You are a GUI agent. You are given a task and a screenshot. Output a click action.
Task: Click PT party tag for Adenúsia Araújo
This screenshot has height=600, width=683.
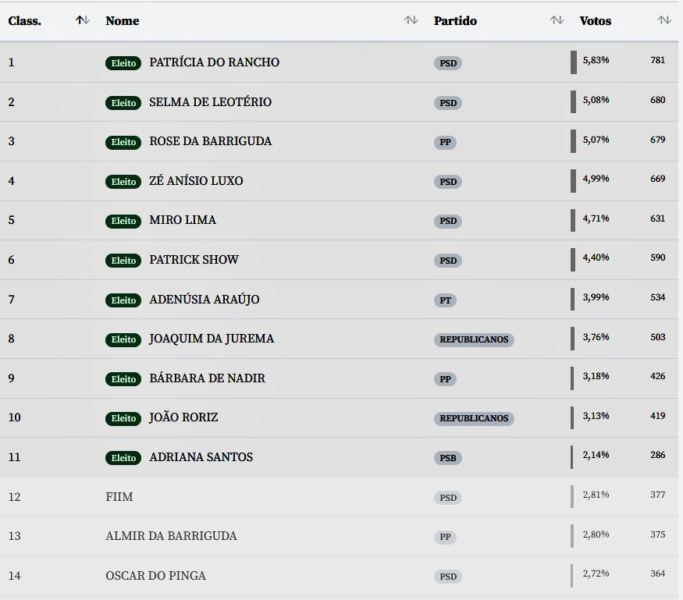pyautogui.click(x=445, y=300)
